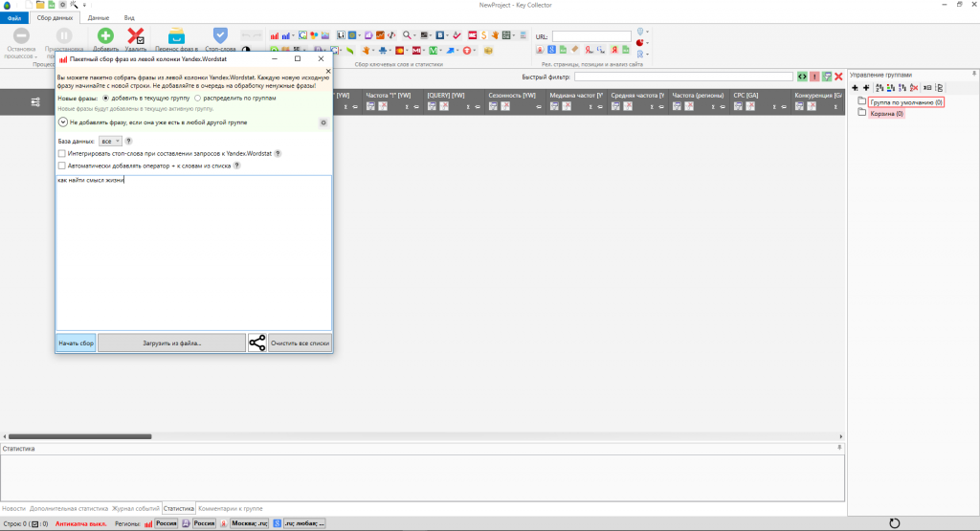The image size is (980, 531).
Task: Open the 'Данные' ribbon tab
Action: pyautogui.click(x=98, y=17)
